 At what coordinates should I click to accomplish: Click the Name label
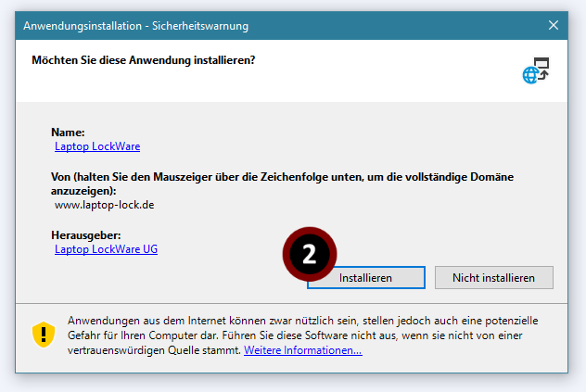pos(68,133)
